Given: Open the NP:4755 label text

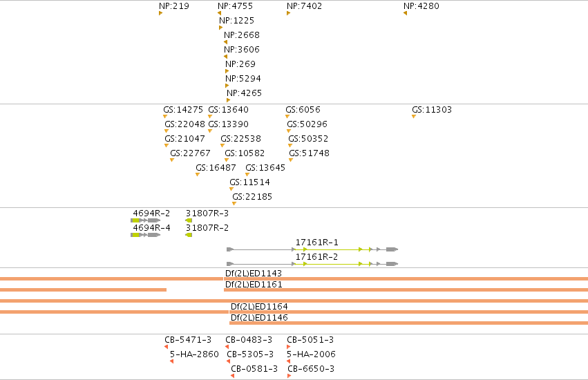Looking at the screenshot, I should click(x=235, y=6).
